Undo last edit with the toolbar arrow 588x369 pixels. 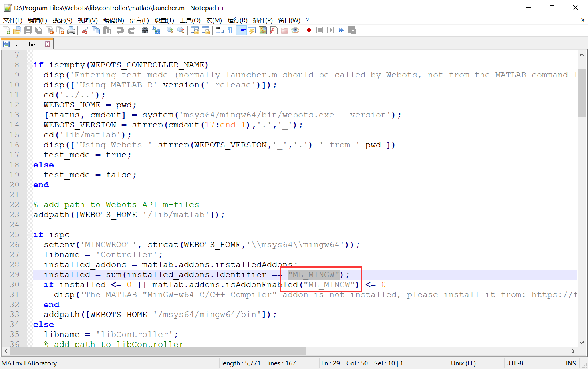click(x=120, y=30)
